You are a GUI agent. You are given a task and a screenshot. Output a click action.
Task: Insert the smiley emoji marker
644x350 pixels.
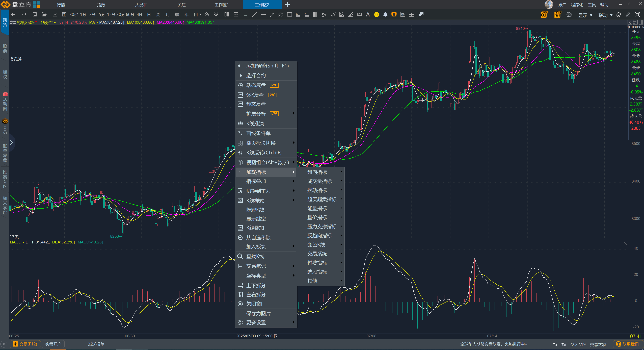coord(377,14)
